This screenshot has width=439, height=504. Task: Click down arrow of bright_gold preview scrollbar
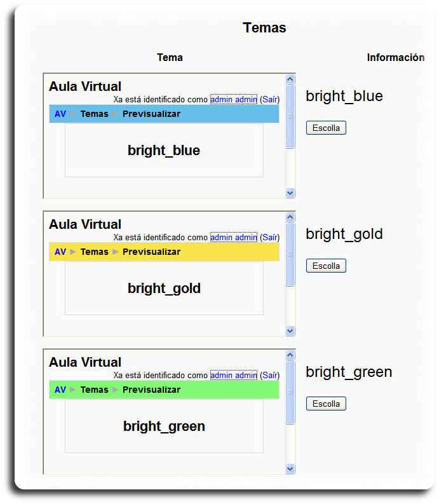click(x=290, y=330)
